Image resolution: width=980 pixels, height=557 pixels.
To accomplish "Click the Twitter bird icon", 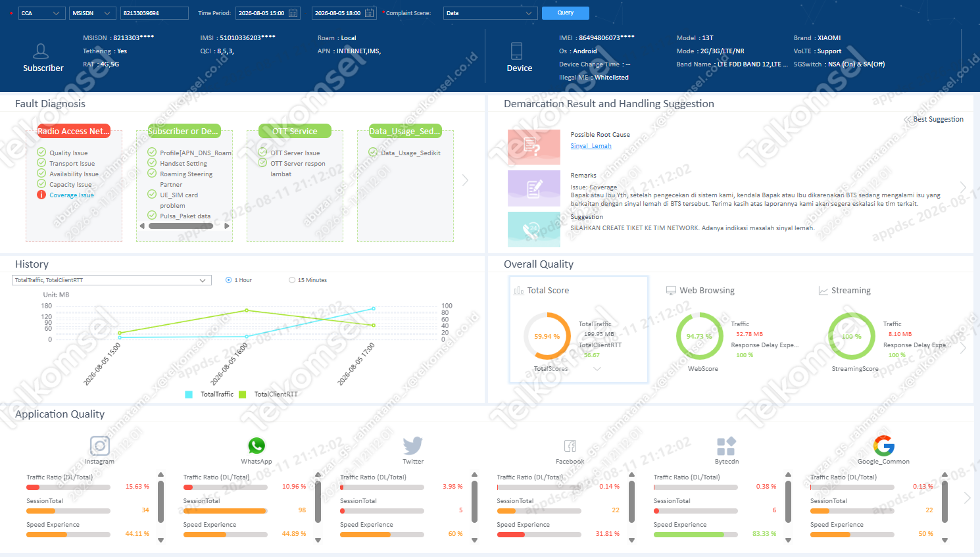I will [413, 446].
